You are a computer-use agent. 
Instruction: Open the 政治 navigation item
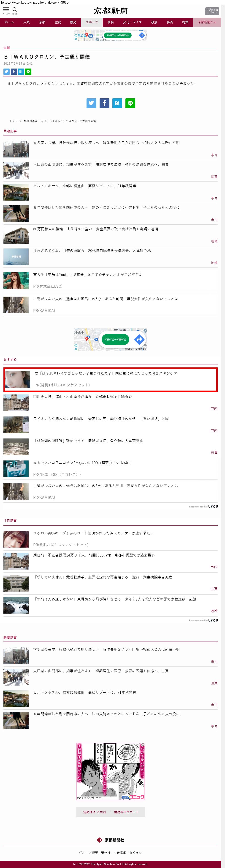click(154, 22)
